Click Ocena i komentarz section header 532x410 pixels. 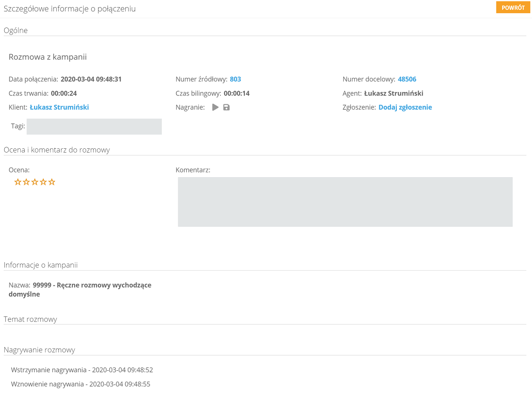pyautogui.click(x=57, y=150)
